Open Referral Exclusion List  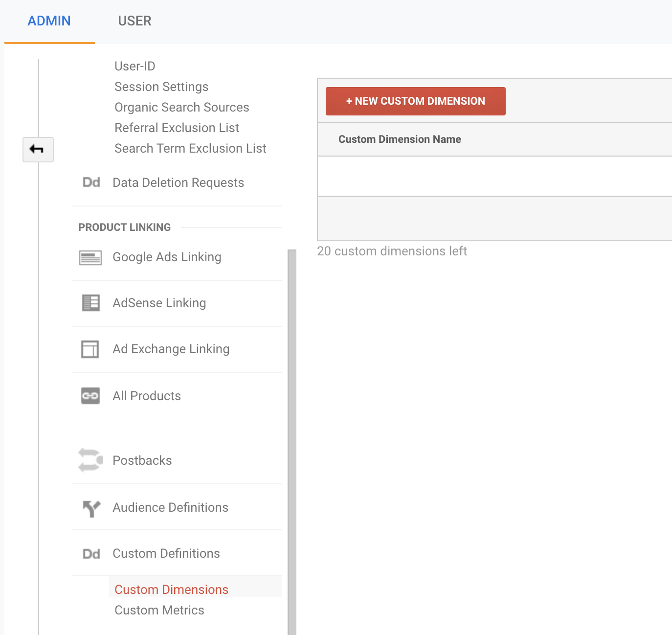click(x=177, y=128)
